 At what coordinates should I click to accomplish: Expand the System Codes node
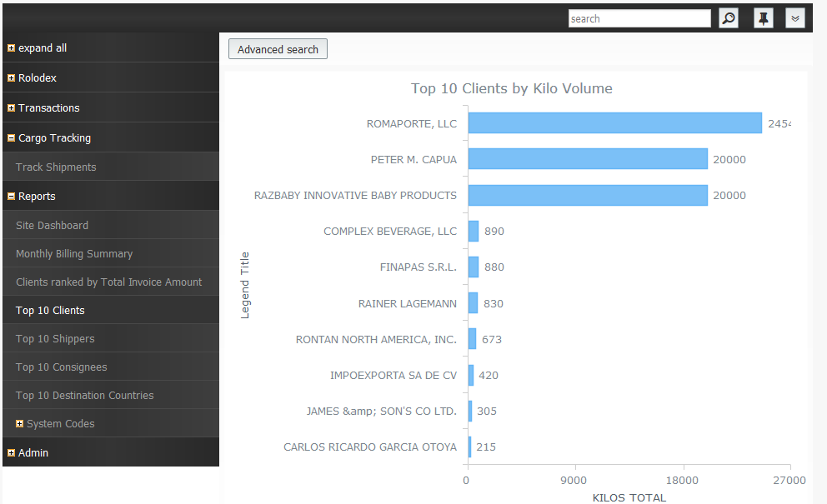pyautogui.click(x=19, y=424)
